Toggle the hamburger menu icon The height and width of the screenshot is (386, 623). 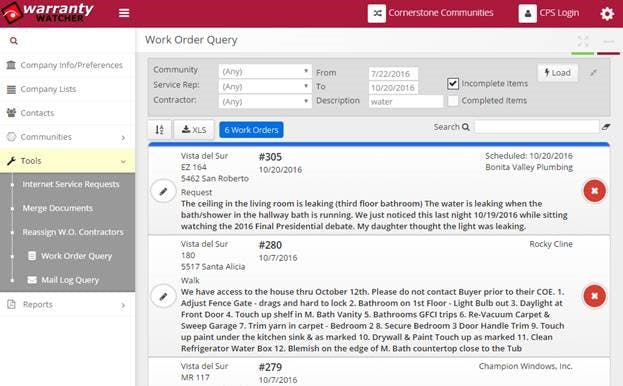124,13
